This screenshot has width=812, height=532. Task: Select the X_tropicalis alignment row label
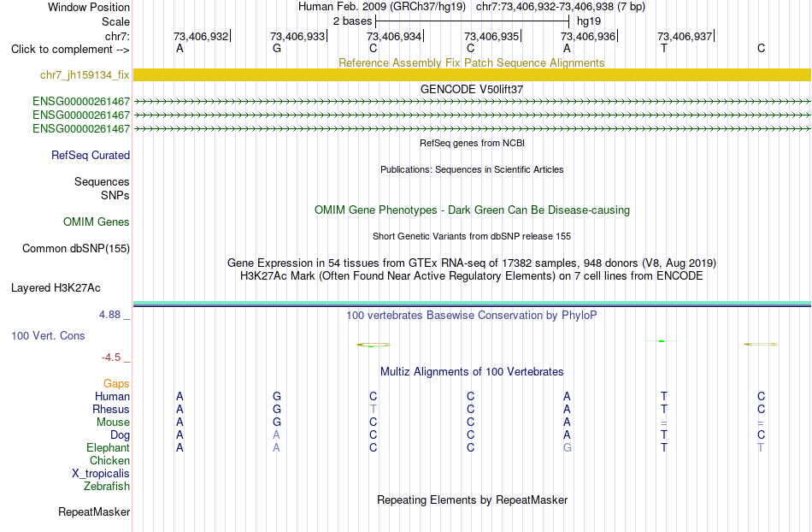pos(101,474)
